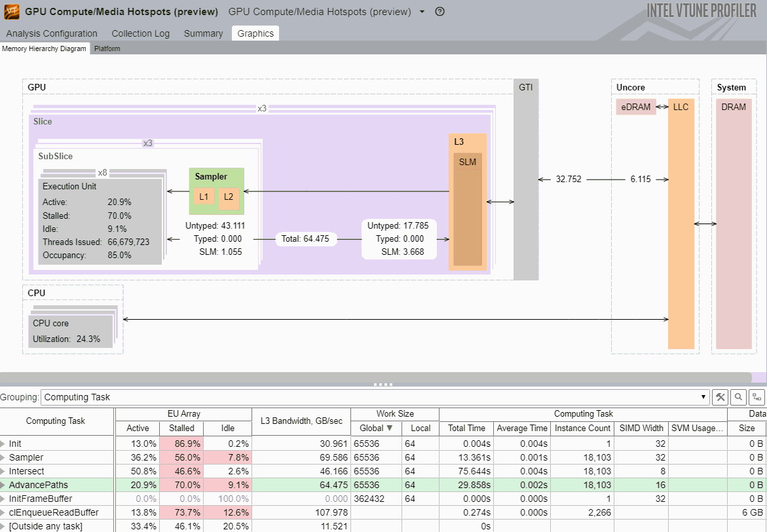
Task: Open the Platform sub-tab
Action: 107,48
